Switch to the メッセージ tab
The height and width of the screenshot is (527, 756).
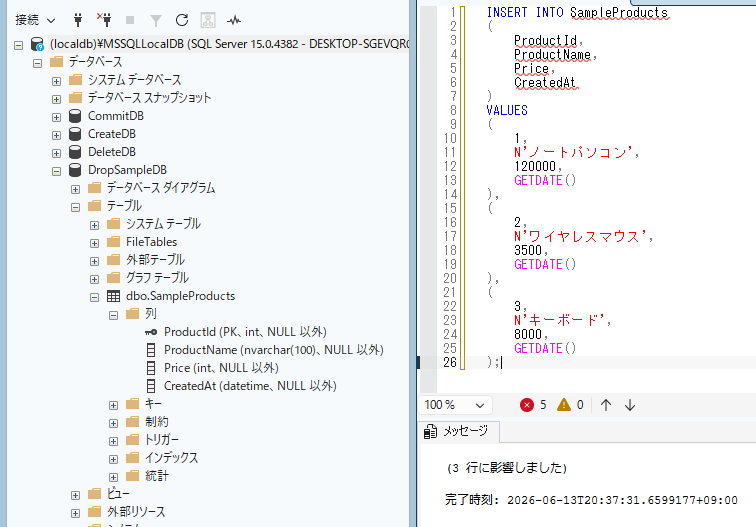(460, 431)
